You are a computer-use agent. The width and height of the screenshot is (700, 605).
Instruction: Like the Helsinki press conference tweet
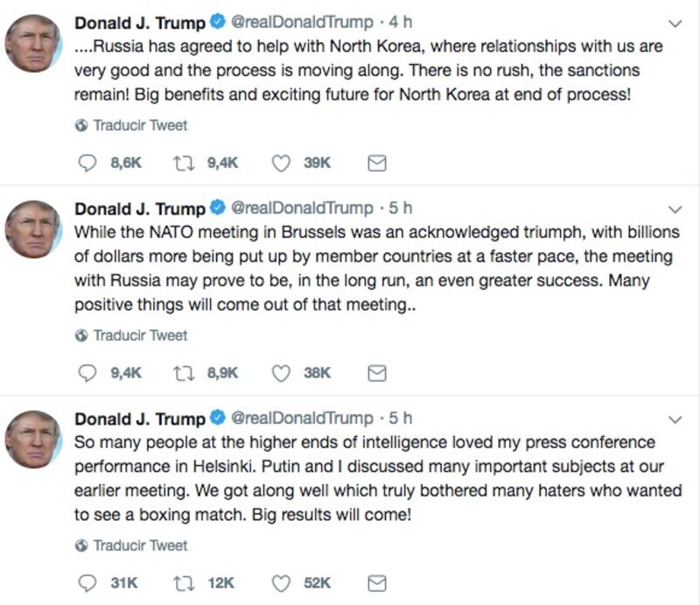281,583
